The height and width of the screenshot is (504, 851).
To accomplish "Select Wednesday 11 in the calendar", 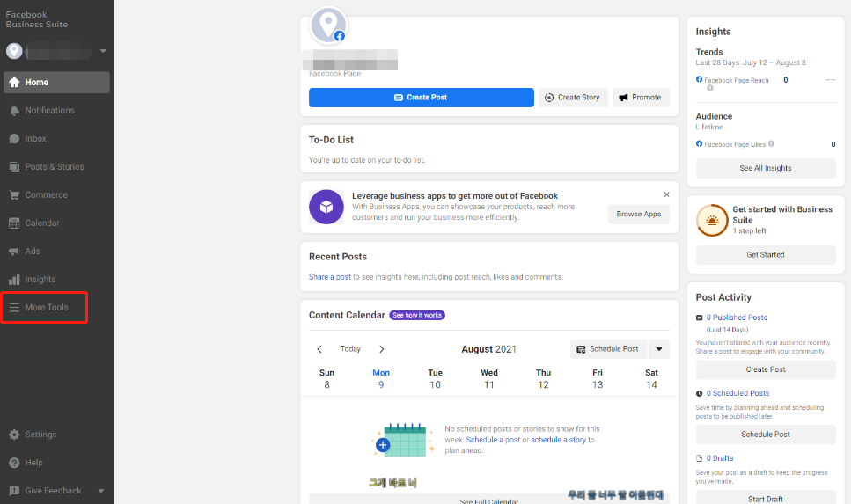I will pyautogui.click(x=489, y=379).
